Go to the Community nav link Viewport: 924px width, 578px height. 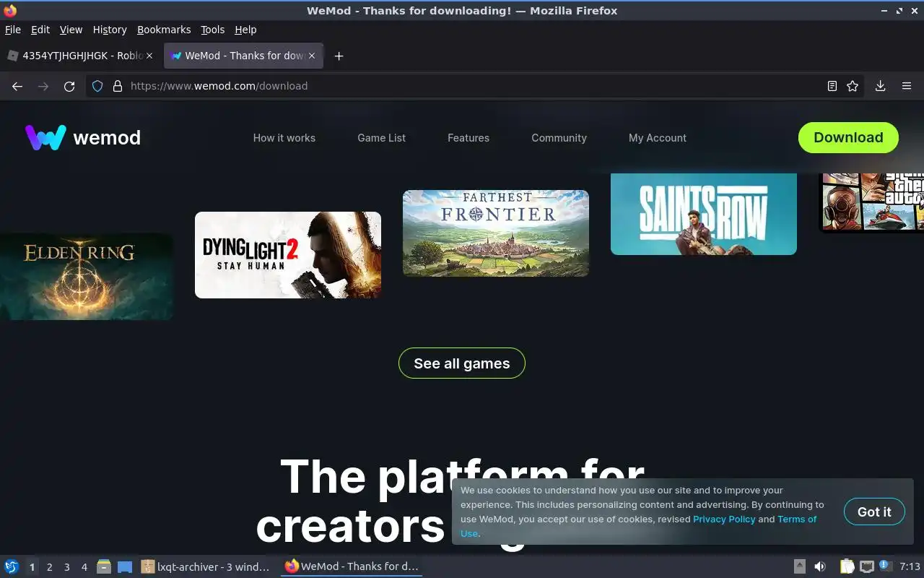559,138
